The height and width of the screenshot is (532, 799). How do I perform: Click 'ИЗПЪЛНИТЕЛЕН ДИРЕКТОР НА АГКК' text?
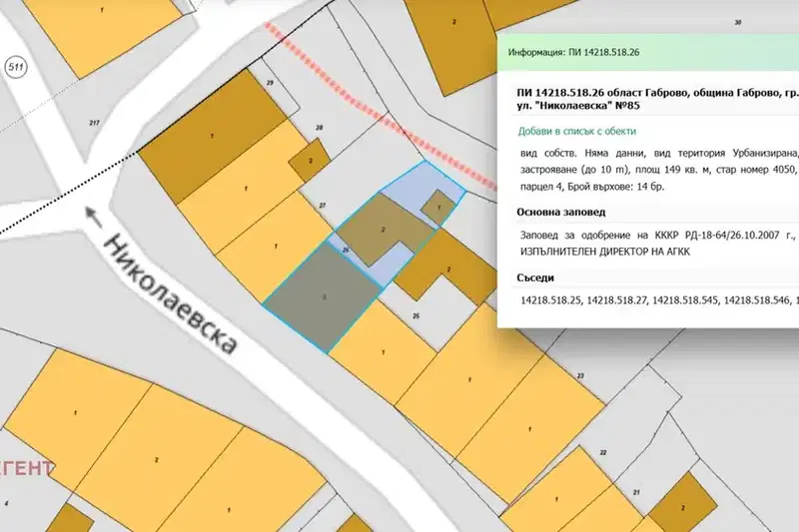point(605,252)
